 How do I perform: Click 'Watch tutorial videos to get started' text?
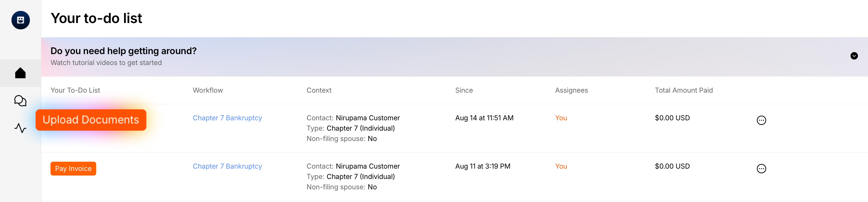pos(106,63)
